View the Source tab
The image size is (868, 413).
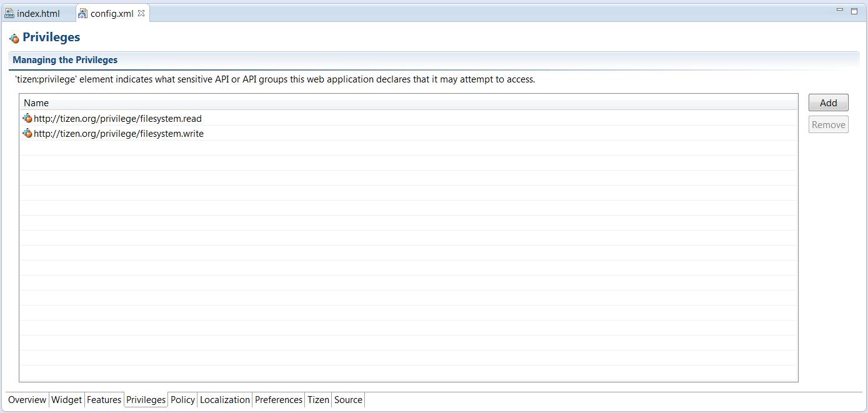point(348,400)
